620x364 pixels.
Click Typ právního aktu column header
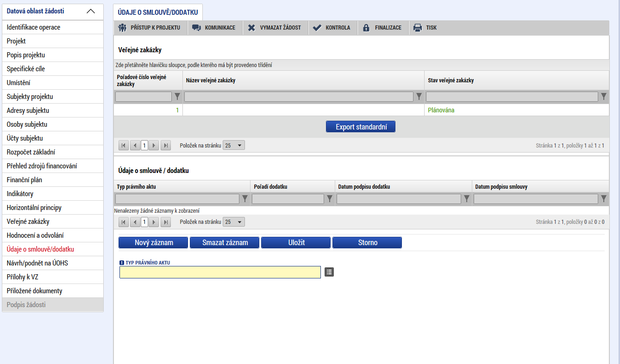tap(182, 186)
